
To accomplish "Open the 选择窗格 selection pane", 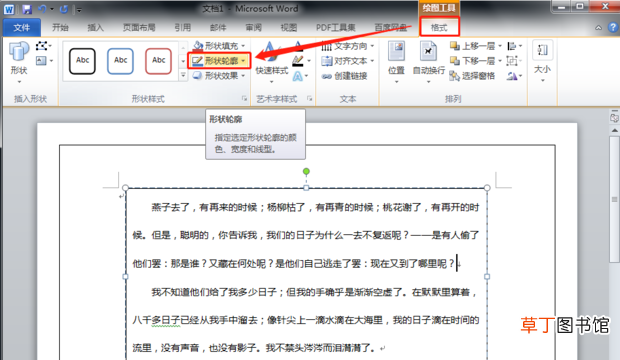I will (473, 76).
